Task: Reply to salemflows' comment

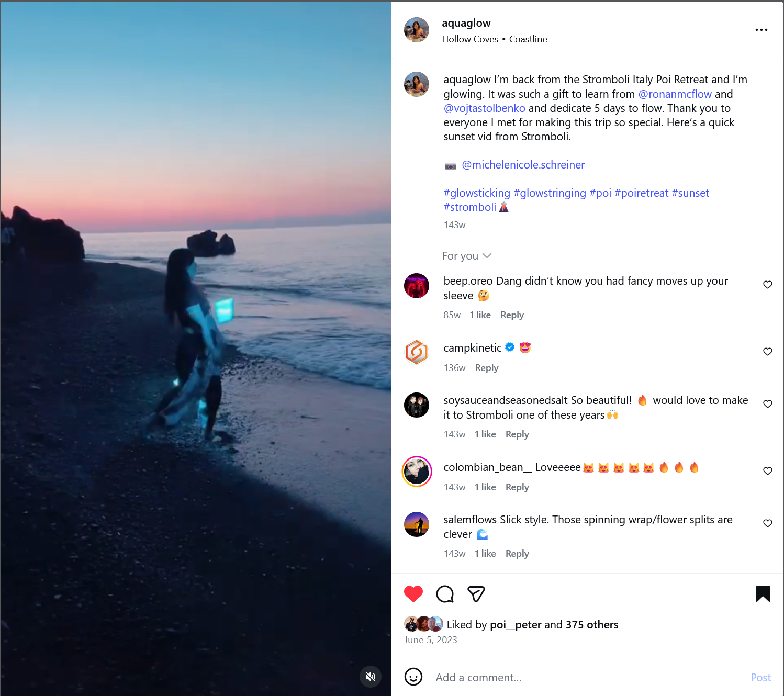Action: click(x=517, y=554)
